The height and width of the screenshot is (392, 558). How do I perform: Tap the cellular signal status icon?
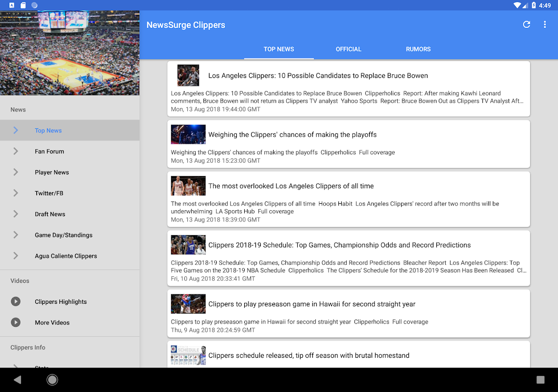click(525, 5)
